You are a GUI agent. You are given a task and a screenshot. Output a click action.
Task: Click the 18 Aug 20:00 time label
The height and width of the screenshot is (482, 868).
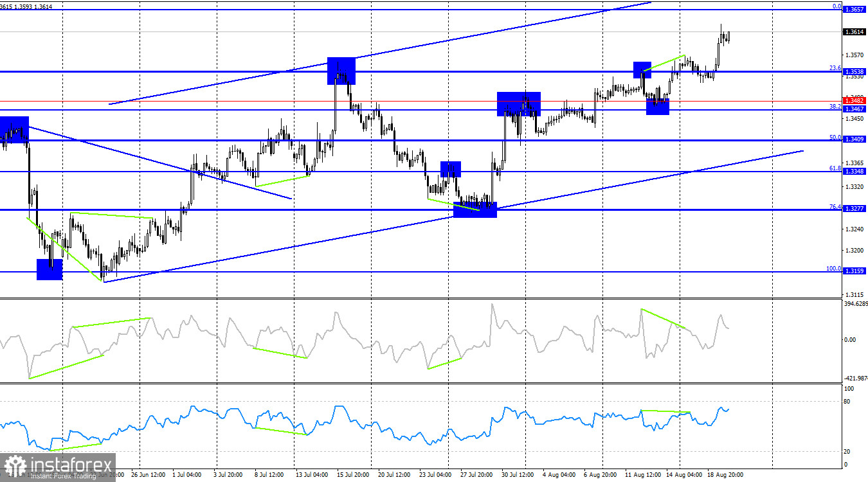click(724, 475)
